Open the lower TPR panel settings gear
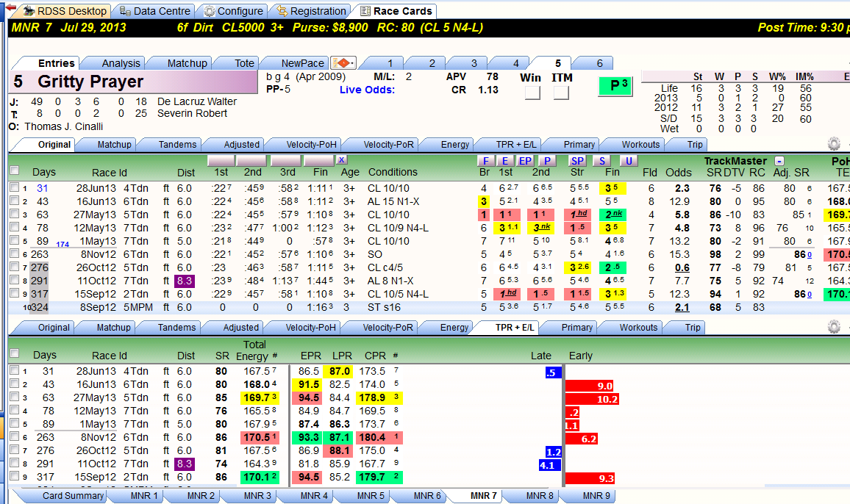Screen dimensions: 850x504 (x=834, y=327)
